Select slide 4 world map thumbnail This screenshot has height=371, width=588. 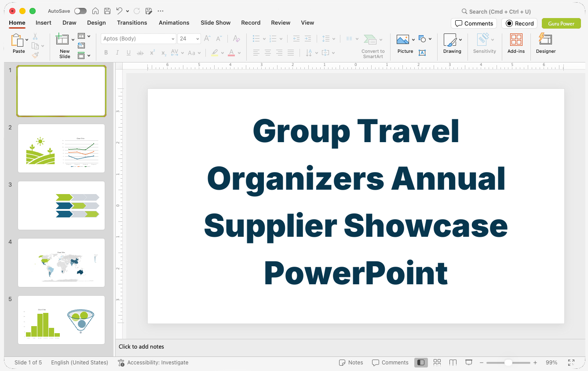(x=62, y=263)
